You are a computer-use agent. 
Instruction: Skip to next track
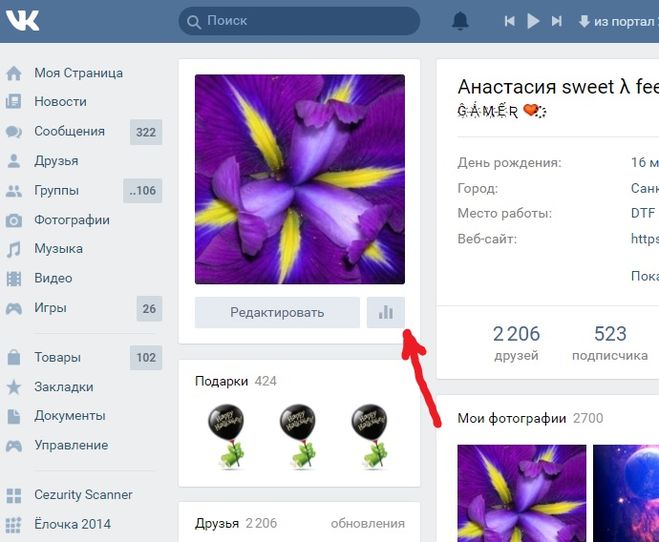point(556,21)
